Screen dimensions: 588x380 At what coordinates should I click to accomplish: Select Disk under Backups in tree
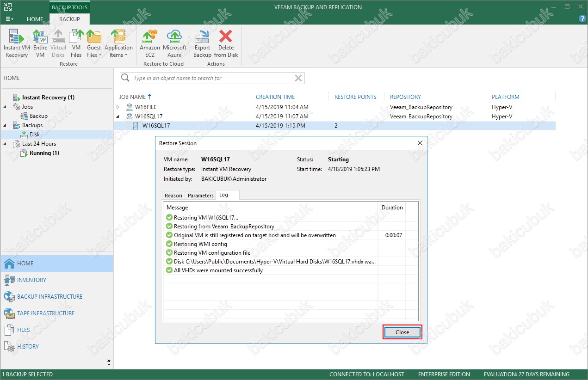pos(35,135)
